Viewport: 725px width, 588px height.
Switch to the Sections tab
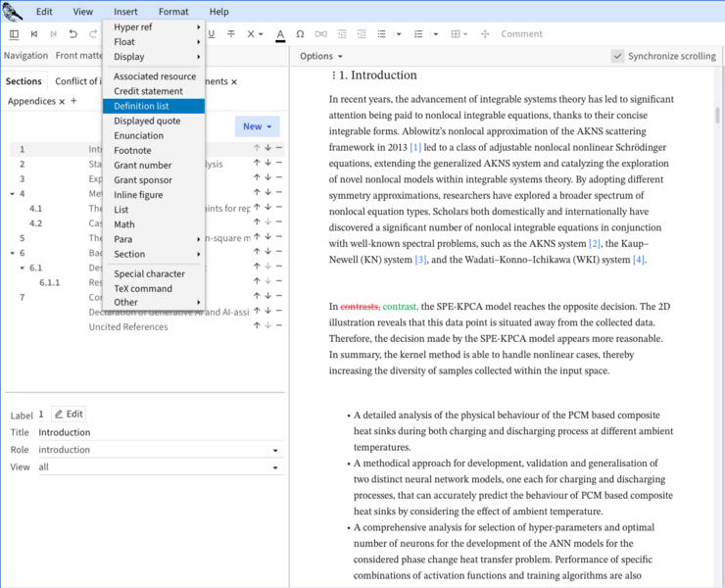(24, 81)
